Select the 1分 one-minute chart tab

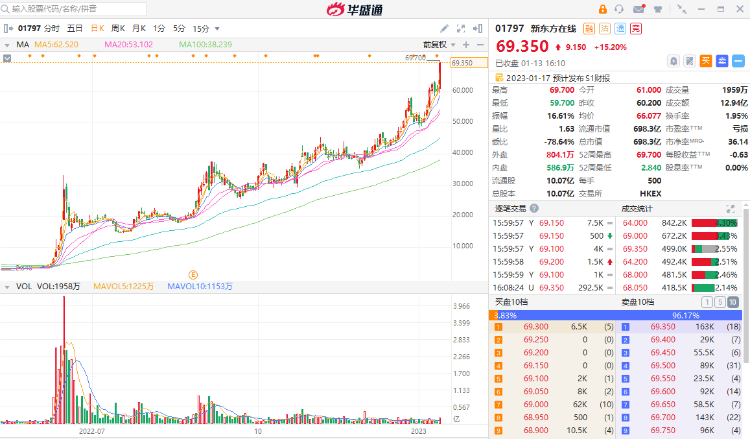[159, 29]
